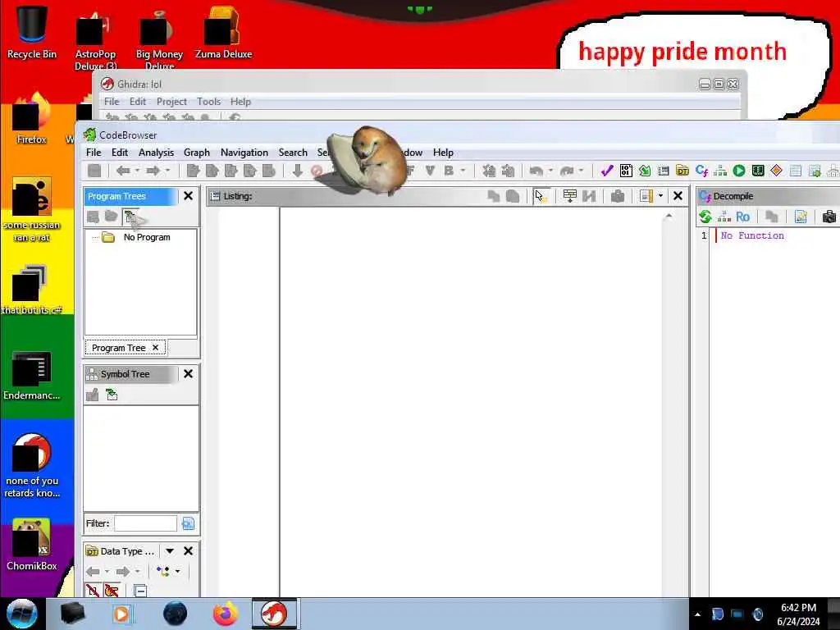Close the Program Tree tab
Viewport: 840px width, 630px height.
coord(155,348)
